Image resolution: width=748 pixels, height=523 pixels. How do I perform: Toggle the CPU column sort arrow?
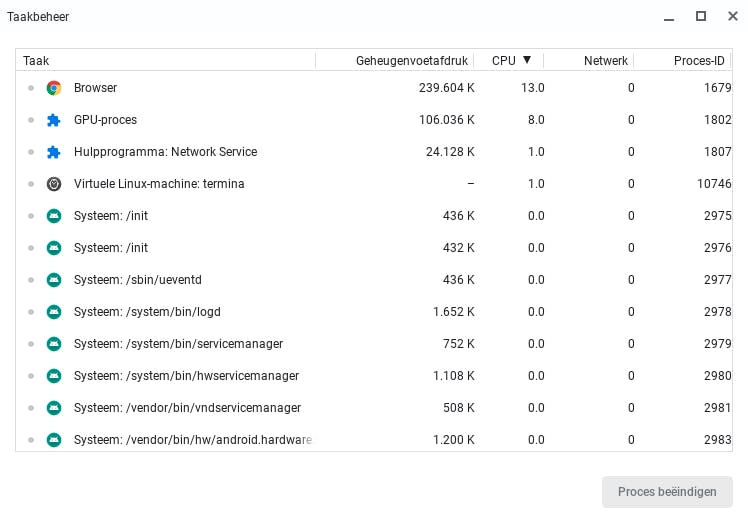pyautogui.click(x=527, y=61)
